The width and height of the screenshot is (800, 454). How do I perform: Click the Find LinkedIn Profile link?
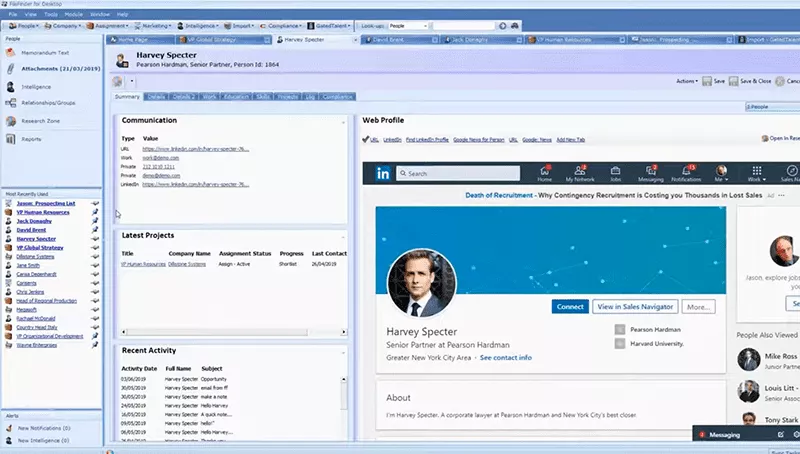point(427,139)
